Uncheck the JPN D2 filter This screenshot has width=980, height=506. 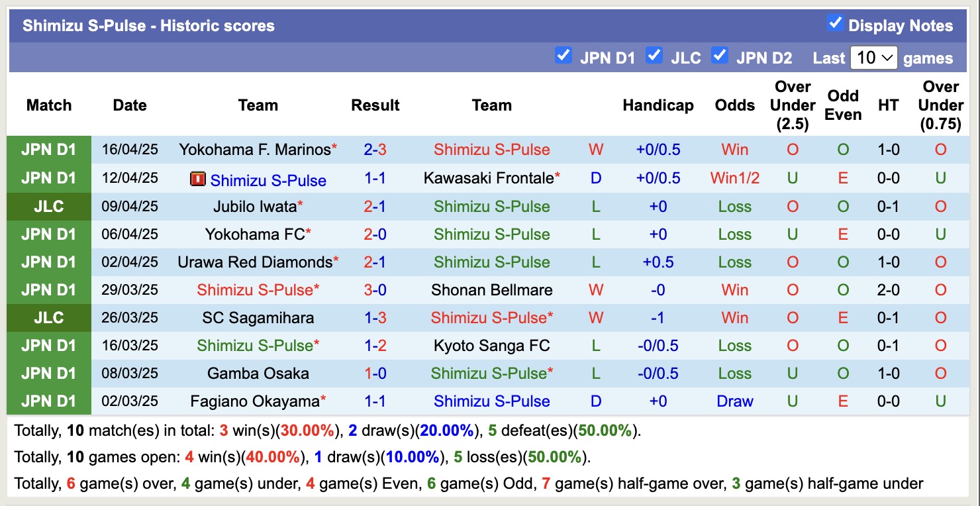tap(720, 56)
